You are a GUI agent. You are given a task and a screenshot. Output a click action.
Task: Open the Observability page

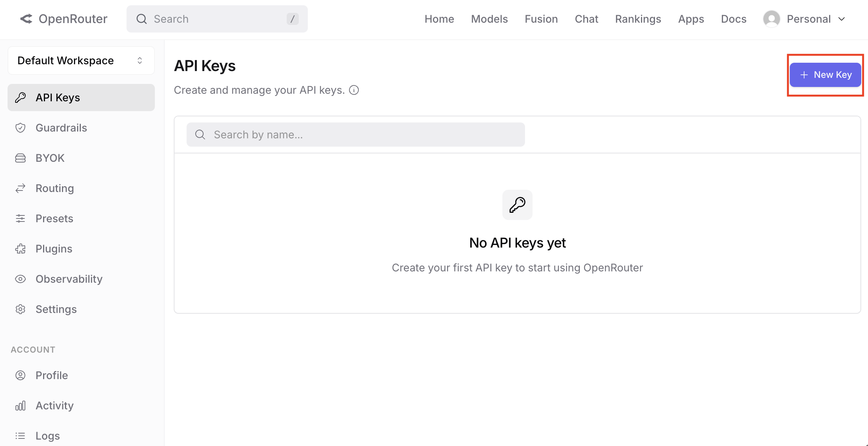click(81, 279)
